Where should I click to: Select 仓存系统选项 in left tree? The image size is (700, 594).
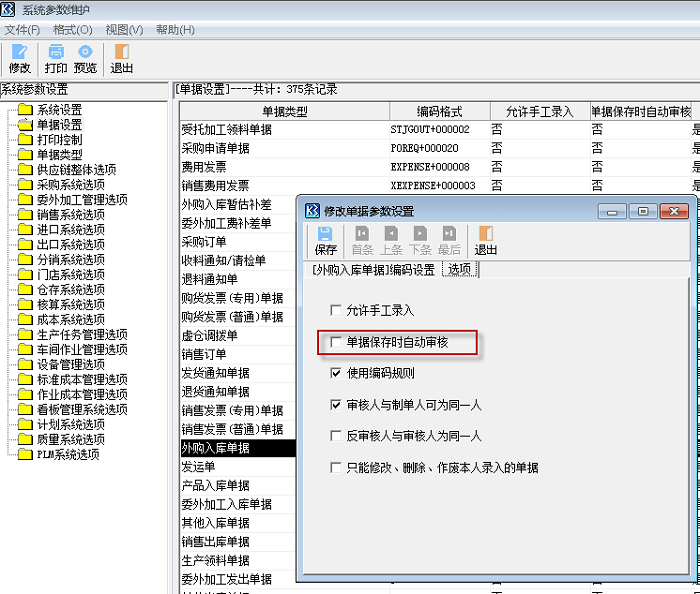[x=70, y=290]
